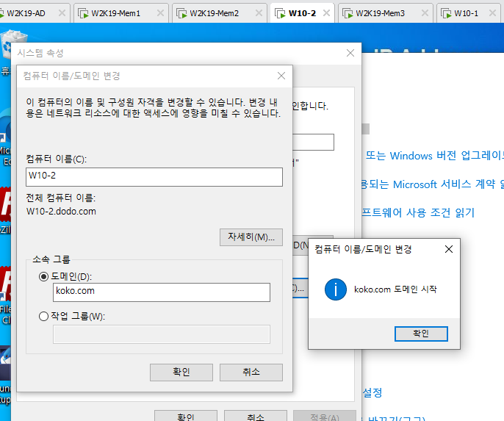Viewport: 504px width, 421px height.
Task: Close the W2K19-AD tab
Action: pos(62,13)
